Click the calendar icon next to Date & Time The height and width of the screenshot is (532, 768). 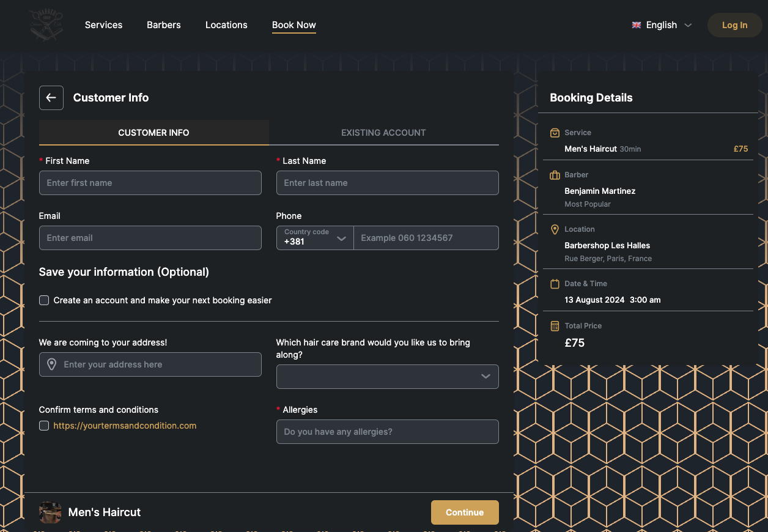point(555,284)
